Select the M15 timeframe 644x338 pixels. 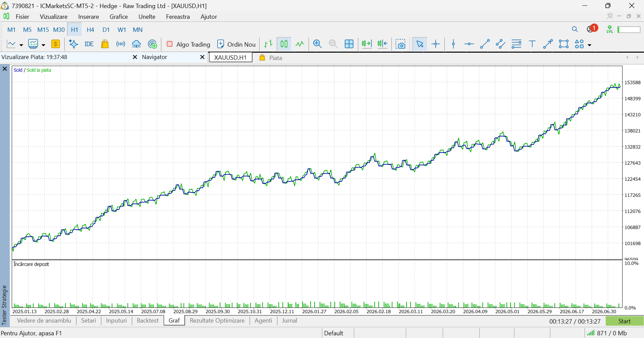point(43,30)
